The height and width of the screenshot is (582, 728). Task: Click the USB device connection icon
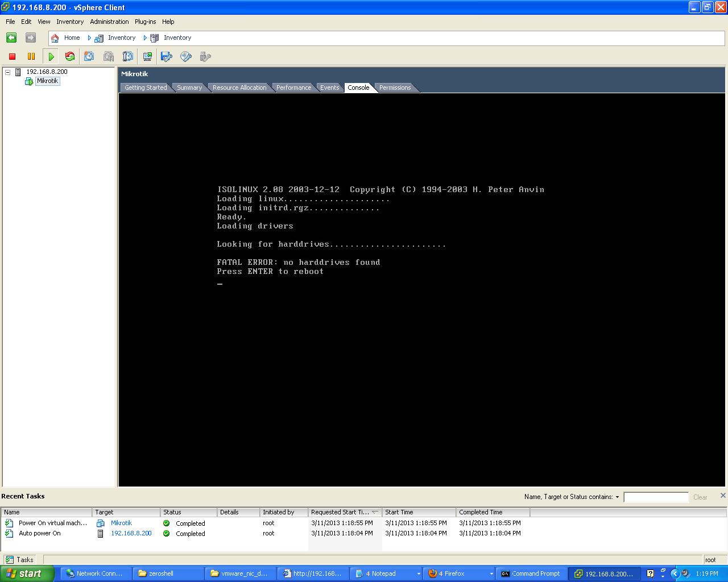point(205,56)
